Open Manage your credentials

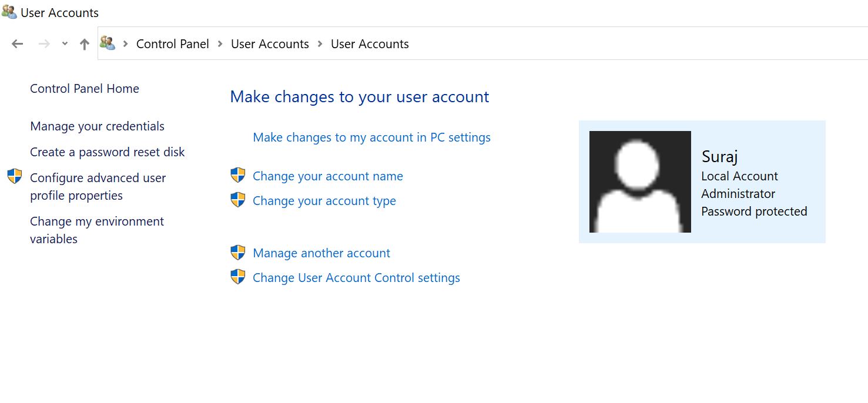[x=97, y=126]
